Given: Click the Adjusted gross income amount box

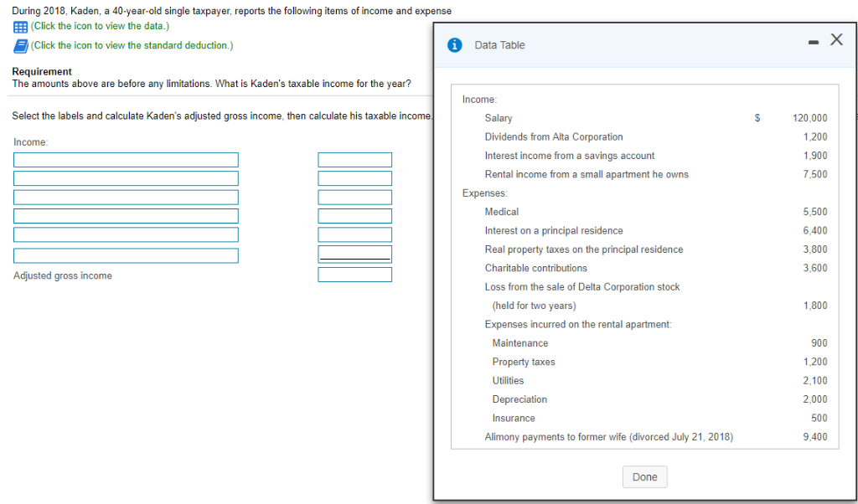Looking at the screenshot, I should 354,275.
